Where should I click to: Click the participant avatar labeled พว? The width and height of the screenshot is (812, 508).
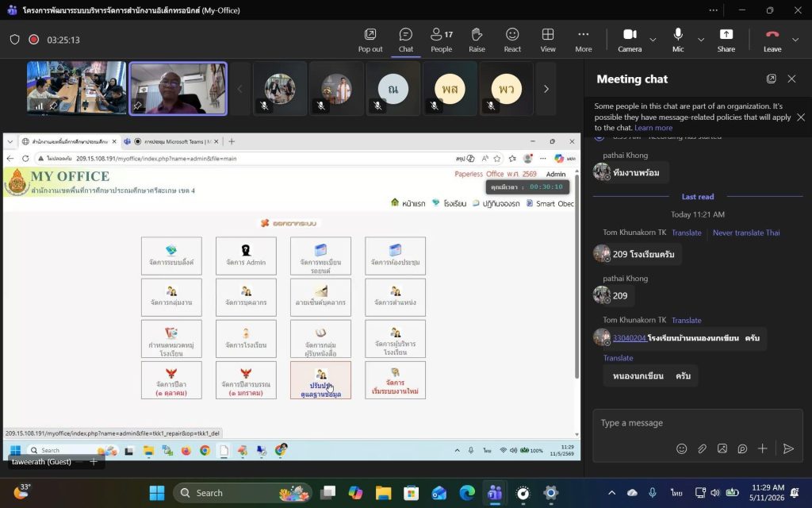pyautogui.click(x=506, y=89)
